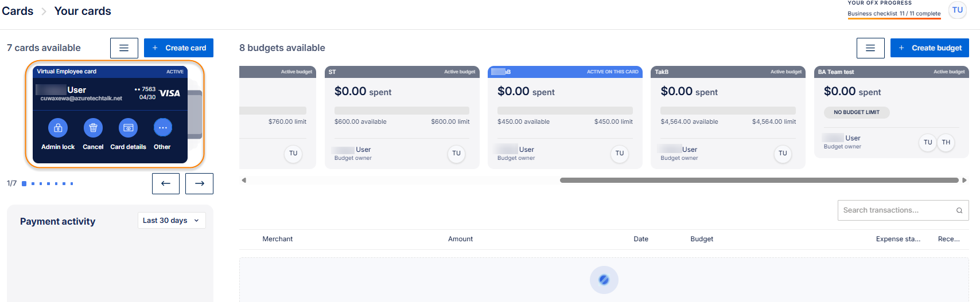Click the Amount column header
Screen dimensions: 980x302
[460, 239]
